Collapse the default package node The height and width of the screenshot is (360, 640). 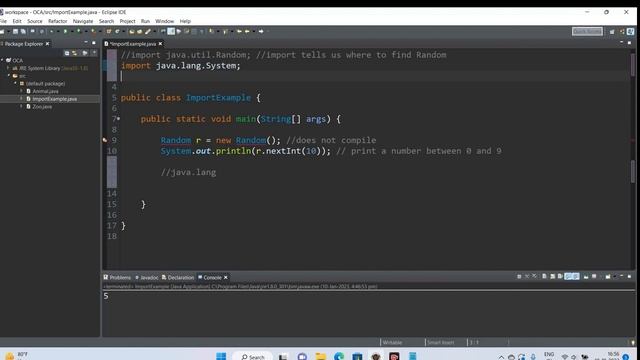coord(16,83)
